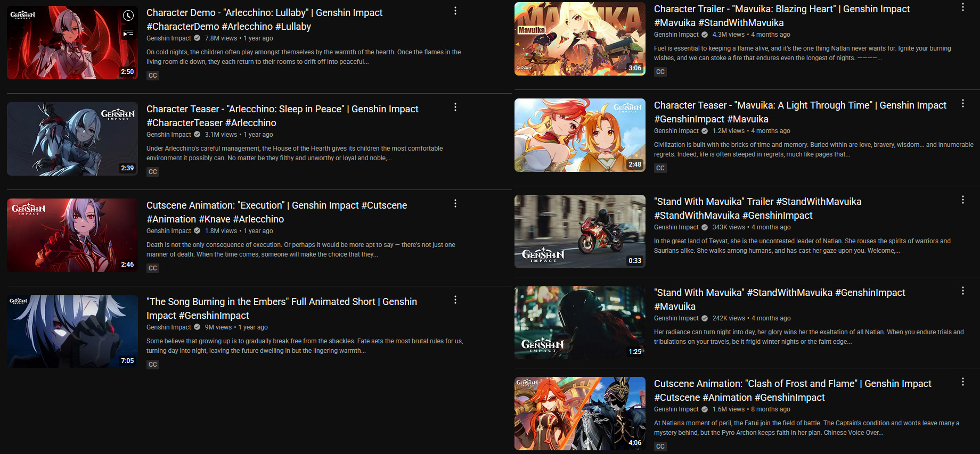Open Song Burning in the Embers thumbnail
Screen dimensions: 980x454
click(72, 332)
